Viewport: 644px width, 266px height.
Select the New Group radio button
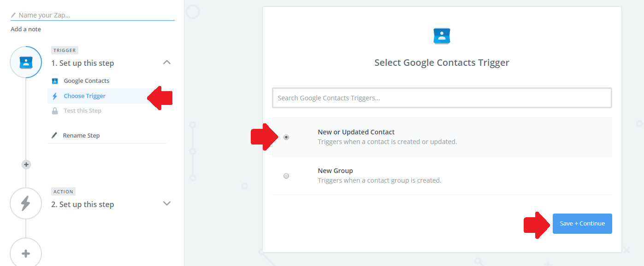(286, 176)
